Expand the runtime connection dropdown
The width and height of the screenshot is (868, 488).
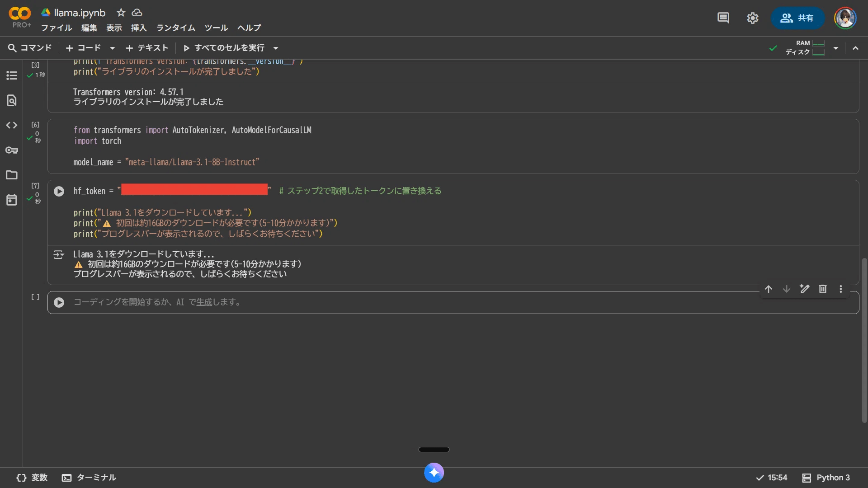coord(836,48)
